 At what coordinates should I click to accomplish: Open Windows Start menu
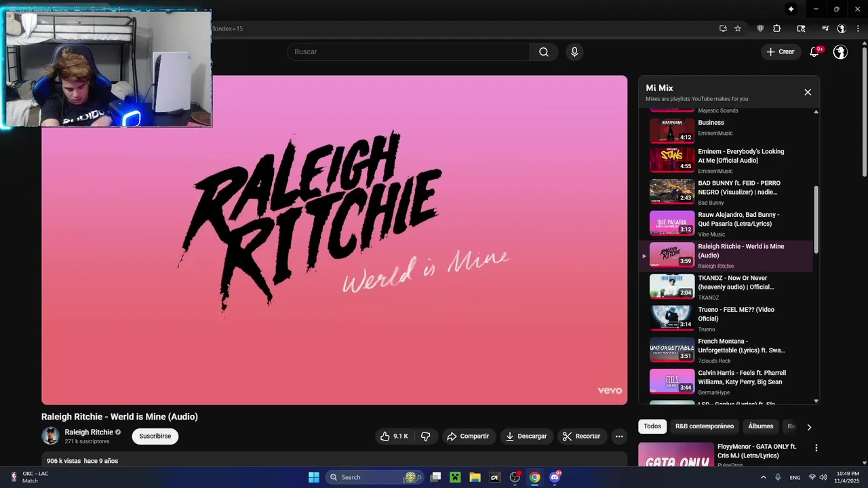[314, 477]
